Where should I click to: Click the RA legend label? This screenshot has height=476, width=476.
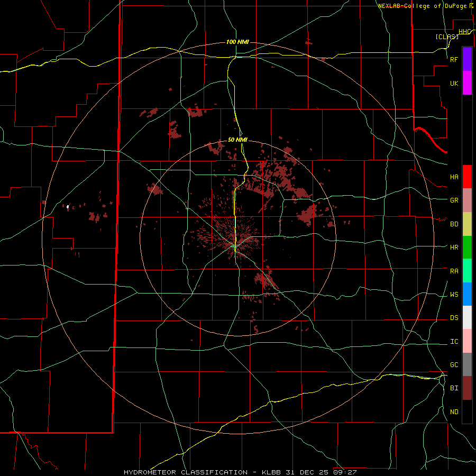pyautogui.click(x=454, y=271)
